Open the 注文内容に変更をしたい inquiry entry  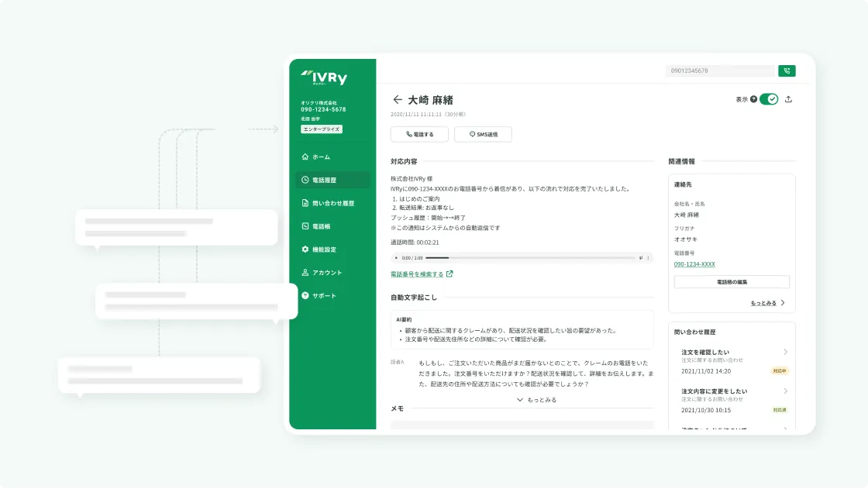[732, 396]
